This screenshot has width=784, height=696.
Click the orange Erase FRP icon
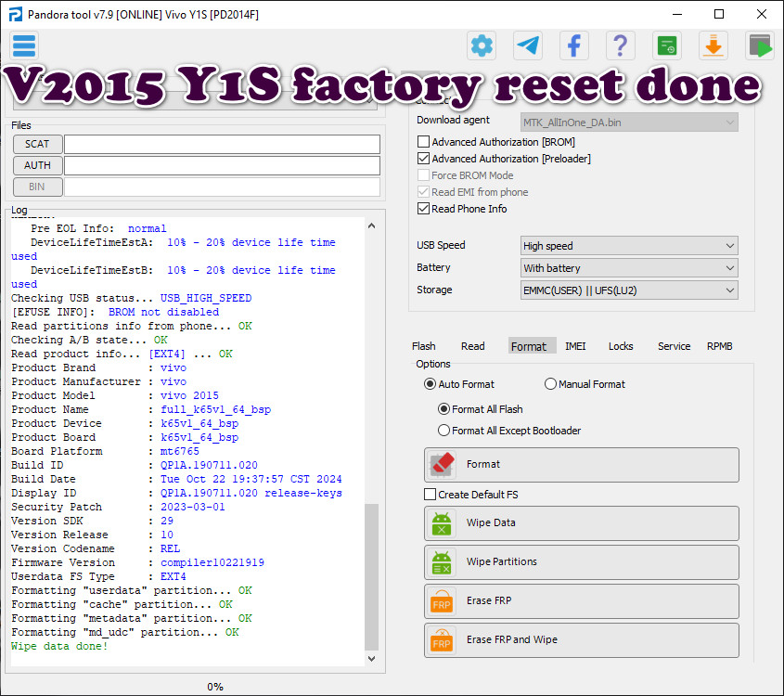point(442,601)
